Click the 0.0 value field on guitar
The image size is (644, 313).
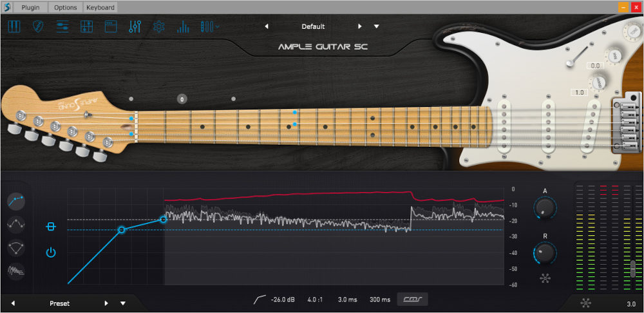(594, 66)
